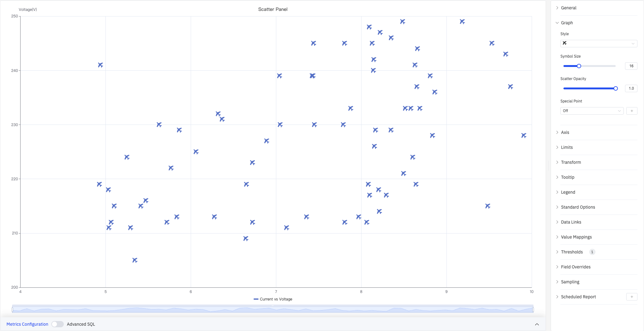Screen dimensions: 644x331
Task: Open the Special Point dropdown set to Off
Action: (x=592, y=111)
